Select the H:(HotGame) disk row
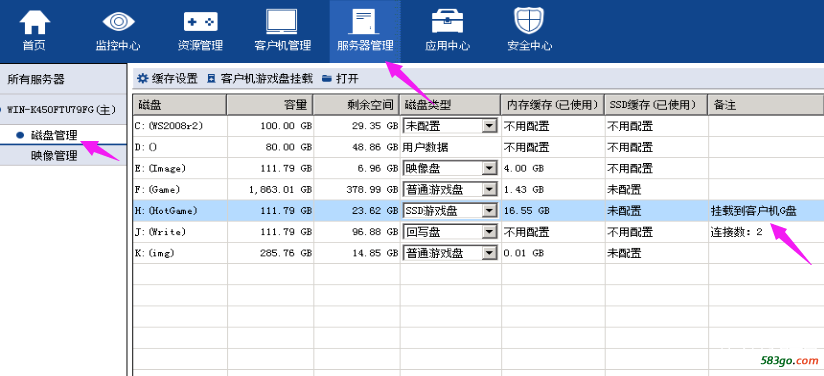Viewport: 824px width, 376px height. tap(478, 211)
